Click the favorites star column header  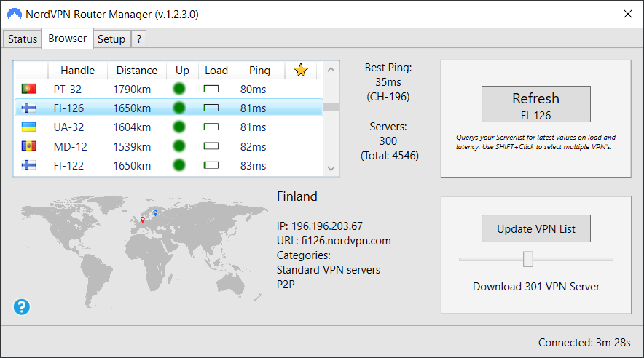(x=301, y=70)
